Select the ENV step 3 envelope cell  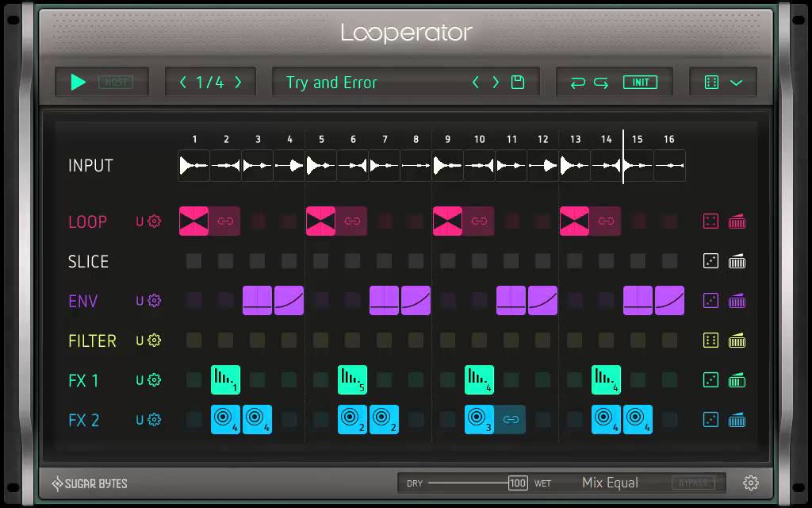(x=258, y=301)
